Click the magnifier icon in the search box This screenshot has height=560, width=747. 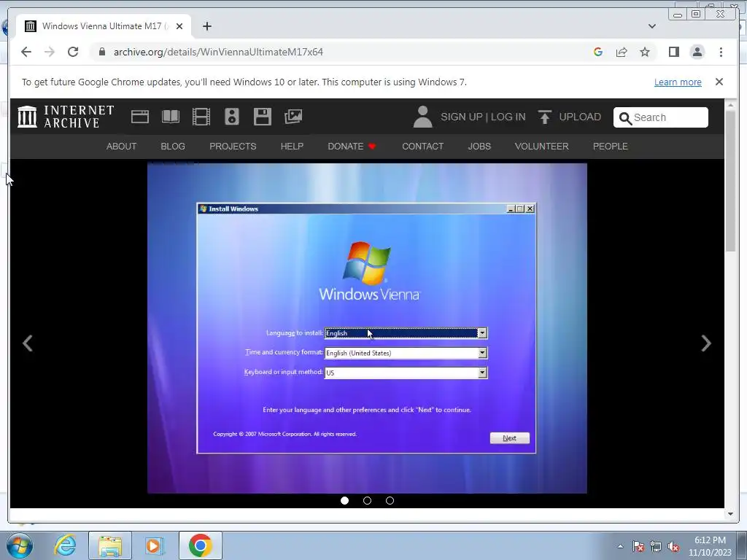(x=625, y=117)
